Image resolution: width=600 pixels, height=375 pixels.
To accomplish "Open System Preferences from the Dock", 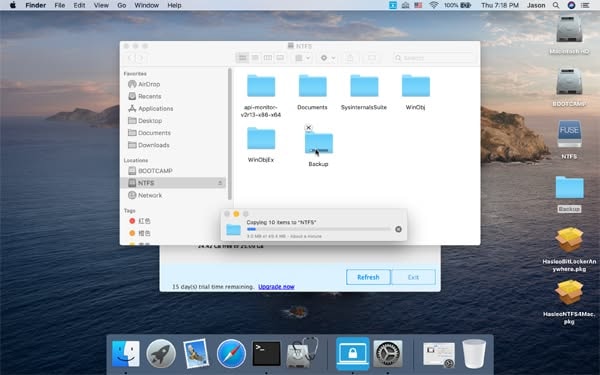I will (x=388, y=354).
